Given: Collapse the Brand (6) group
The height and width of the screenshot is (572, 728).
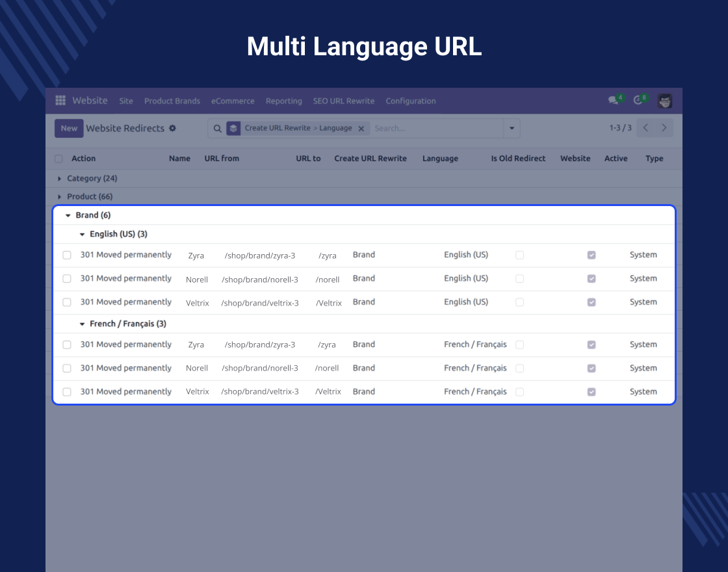Looking at the screenshot, I should pos(88,215).
